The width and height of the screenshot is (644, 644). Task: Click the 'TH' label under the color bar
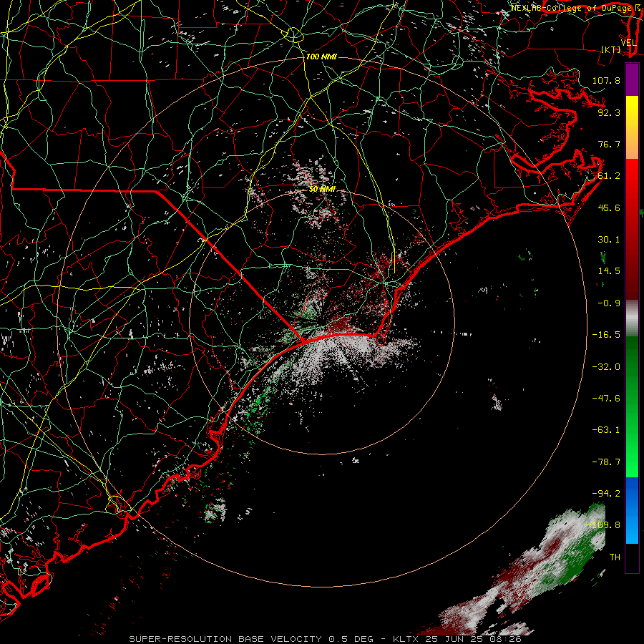[x=615, y=557]
